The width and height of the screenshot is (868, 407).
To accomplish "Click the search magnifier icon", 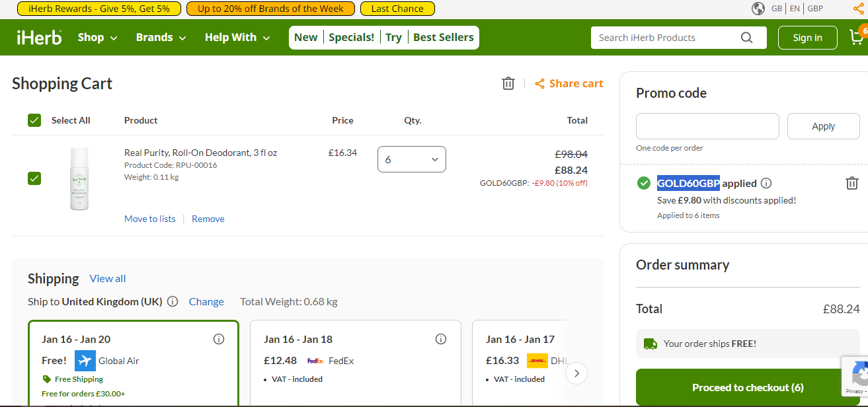I will coord(746,38).
